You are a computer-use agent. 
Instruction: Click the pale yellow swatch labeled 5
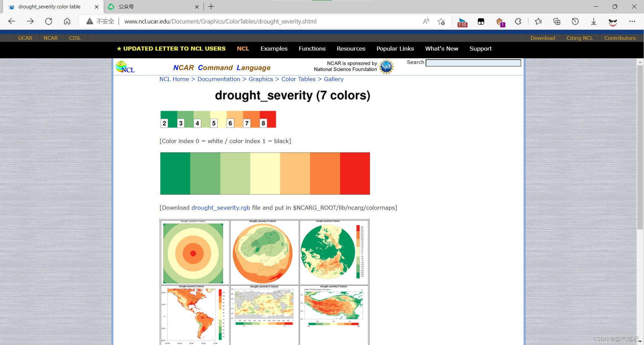(x=218, y=119)
